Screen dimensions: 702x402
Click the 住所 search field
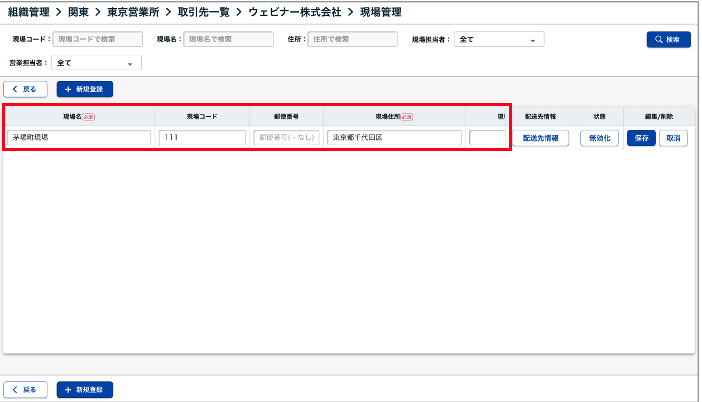point(352,40)
